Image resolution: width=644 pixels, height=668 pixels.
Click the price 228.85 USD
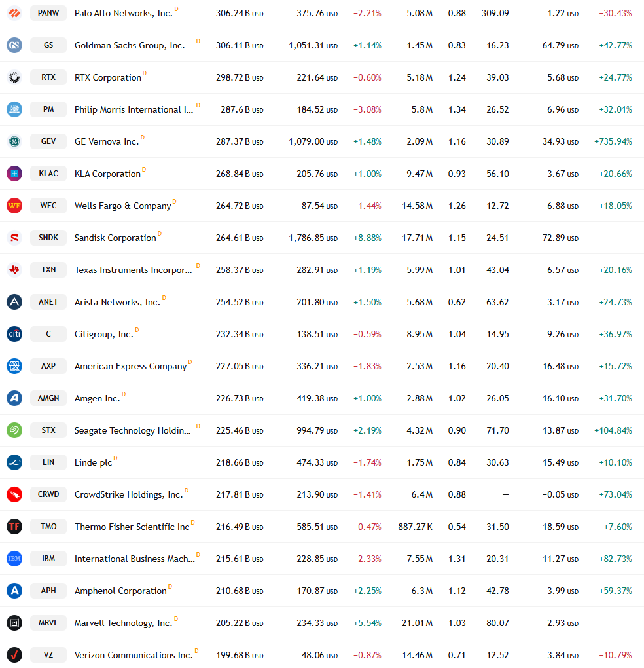tap(317, 559)
